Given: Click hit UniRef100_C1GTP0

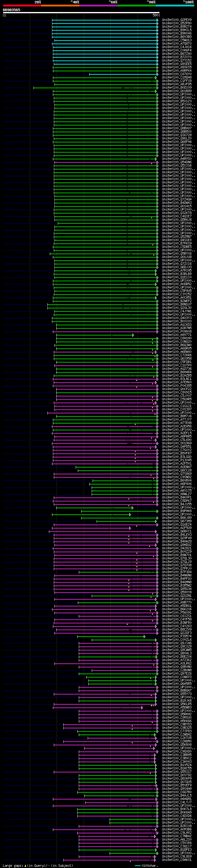Looking at the screenshot, I should click(x=177, y=365).
